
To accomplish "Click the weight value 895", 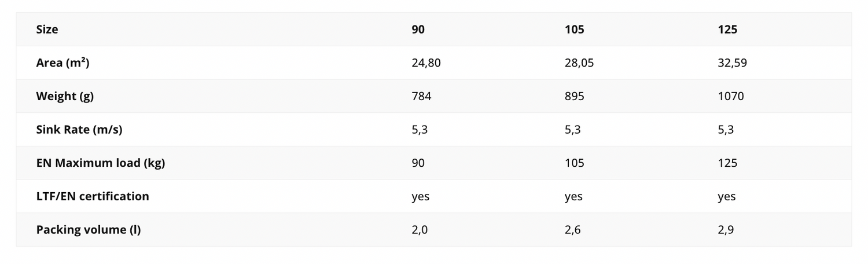I will 574,96.
